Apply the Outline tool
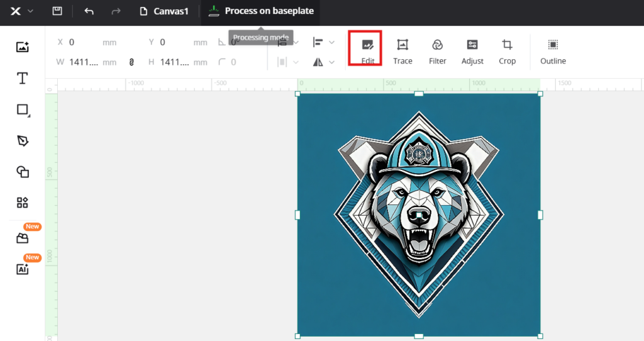This screenshot has height=341, width=644. pyautogui.click(x=553, y=51)
